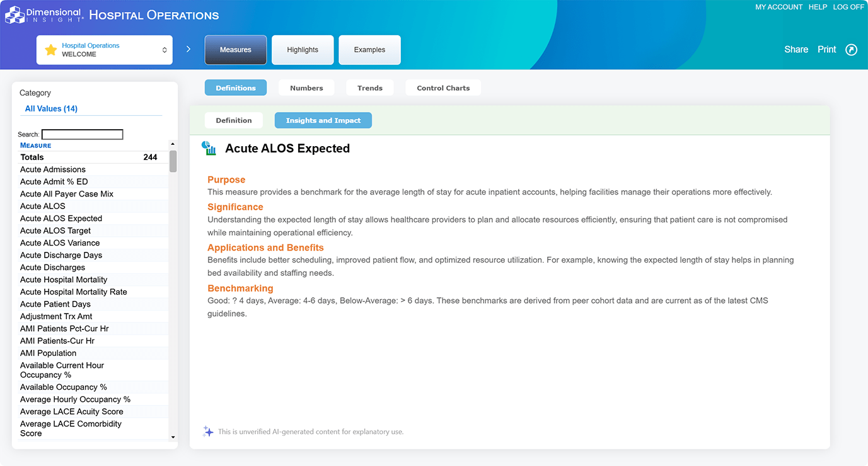Click the Share button
This screenshot has width=868, height=466.
tap(796, 50)
